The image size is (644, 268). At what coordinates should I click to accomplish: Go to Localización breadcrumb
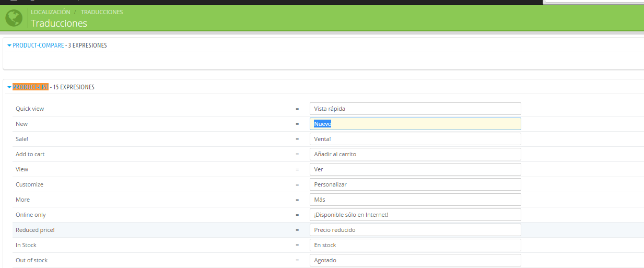(x=50, y=12)
